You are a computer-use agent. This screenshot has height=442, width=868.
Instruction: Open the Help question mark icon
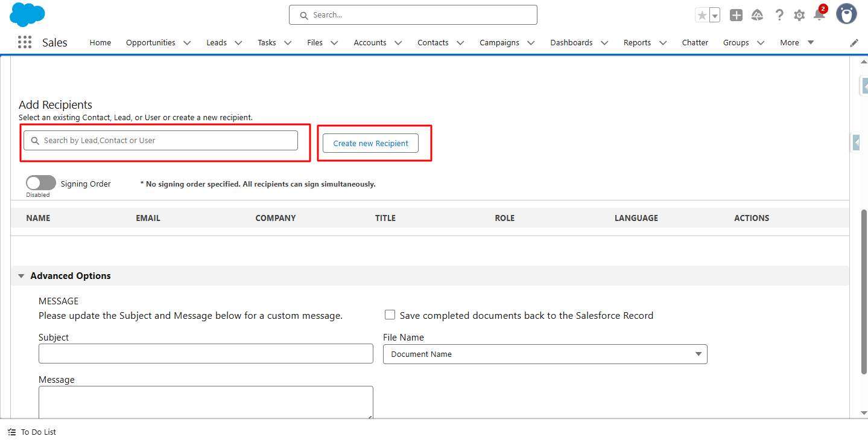point(779,15)
